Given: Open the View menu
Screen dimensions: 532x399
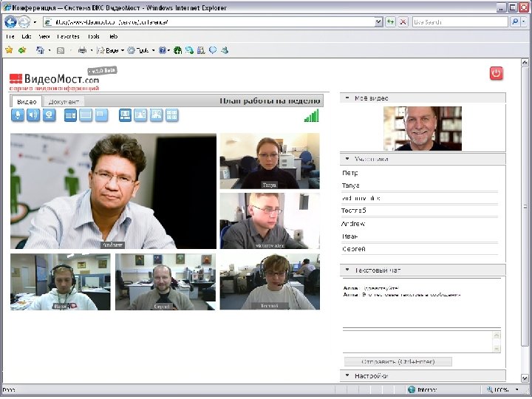Looking at the screenshot, I should click(44, 36).
